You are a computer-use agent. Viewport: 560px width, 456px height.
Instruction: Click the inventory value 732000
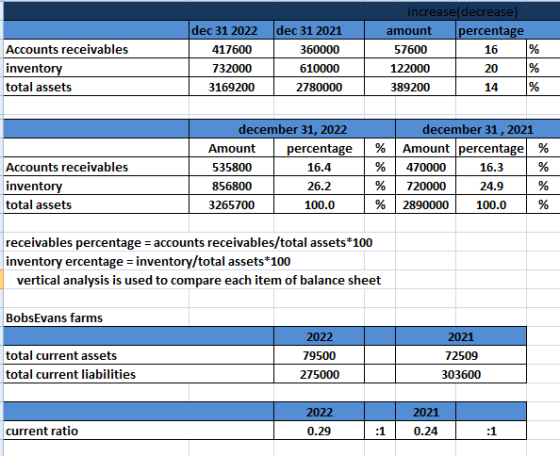click(231, 68)
